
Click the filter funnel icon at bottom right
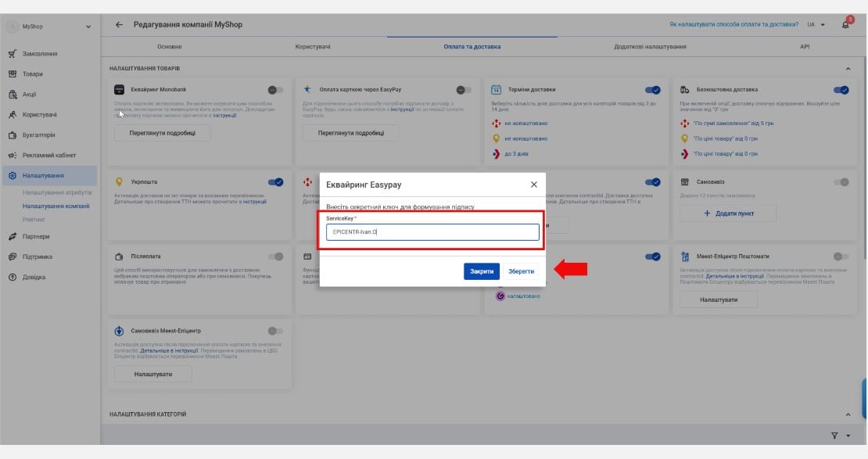[834, 436]
